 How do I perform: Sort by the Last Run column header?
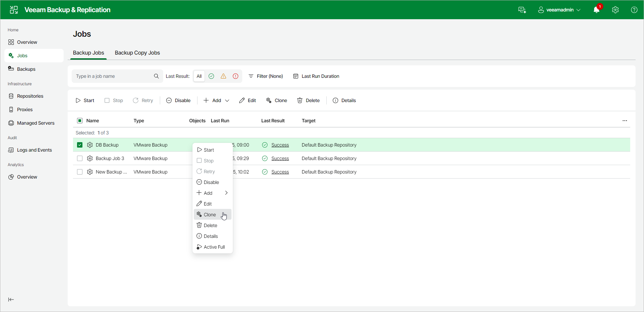tap(220, 121)
